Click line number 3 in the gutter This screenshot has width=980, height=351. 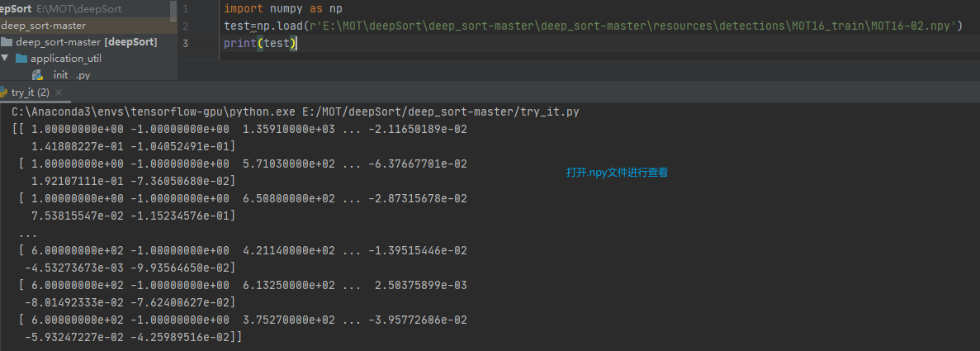click(x=186, y=43)
